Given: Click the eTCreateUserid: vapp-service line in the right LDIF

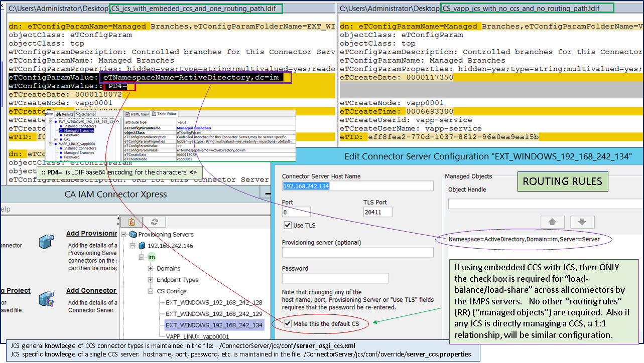Looking at the screenshot, I should click(x=406, y=120).
